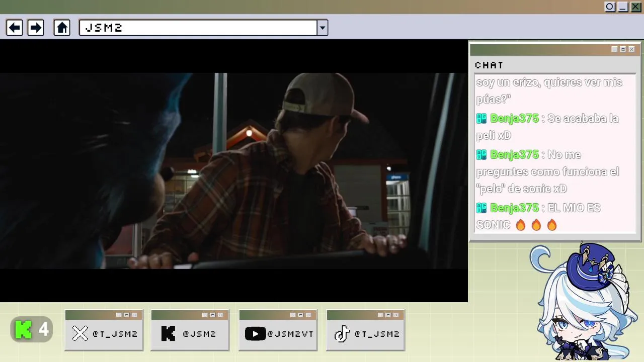Click the X (Twitter) logo icon
Image resolution: width=644 pixels, height=362 pixels.
[80, 333]
